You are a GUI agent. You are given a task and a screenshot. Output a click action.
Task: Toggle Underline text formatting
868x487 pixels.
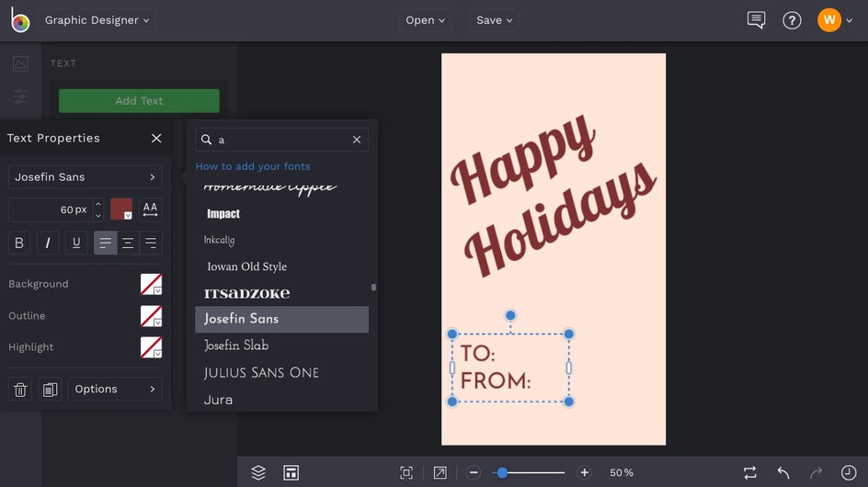click(76, 243)
